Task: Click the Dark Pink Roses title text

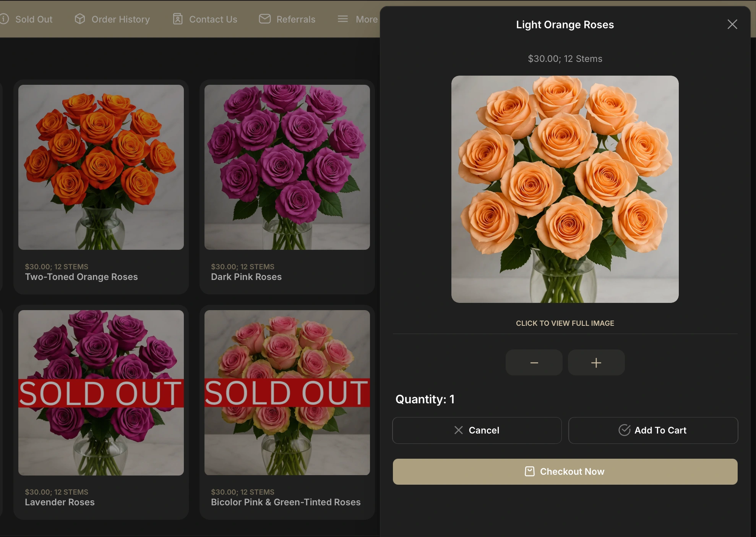Action: coord(246,277)
